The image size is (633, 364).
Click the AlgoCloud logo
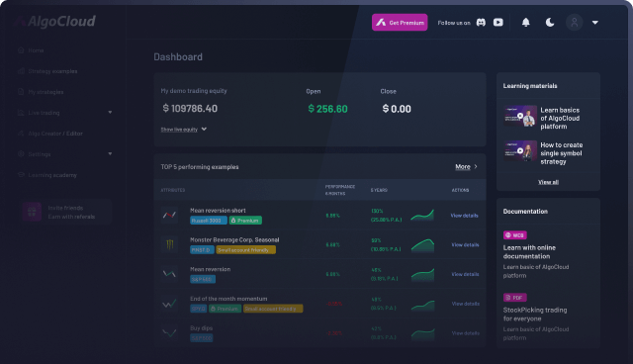55,21
